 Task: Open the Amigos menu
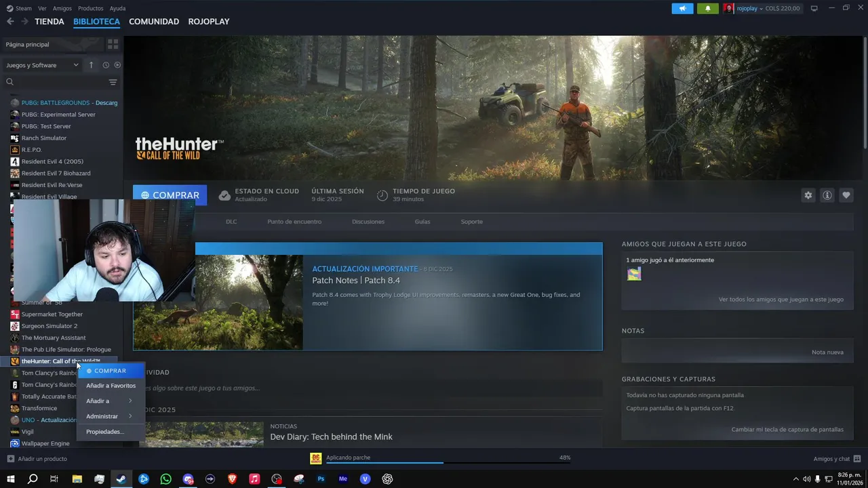62,8
